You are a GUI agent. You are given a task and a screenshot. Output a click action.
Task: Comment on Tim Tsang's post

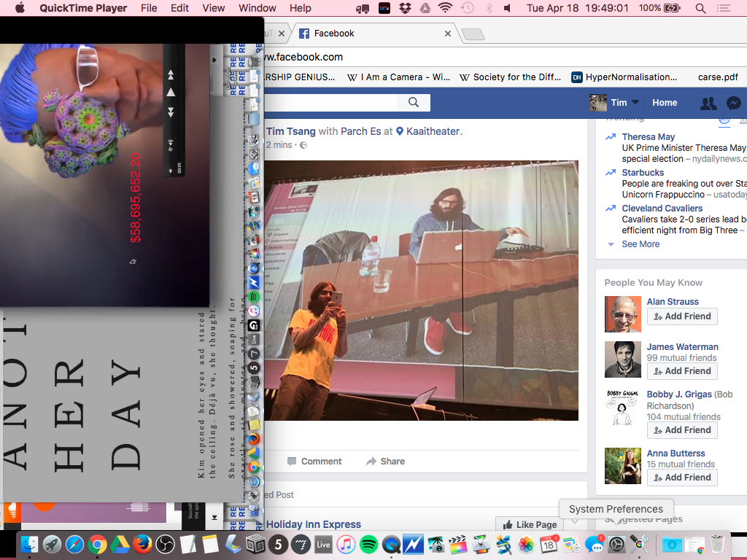(314, 462)
